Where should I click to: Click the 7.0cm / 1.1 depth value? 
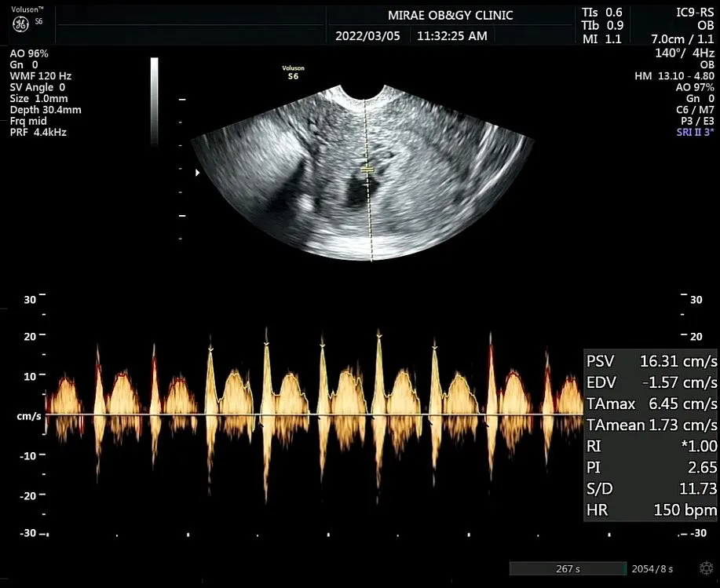[683, 39]
